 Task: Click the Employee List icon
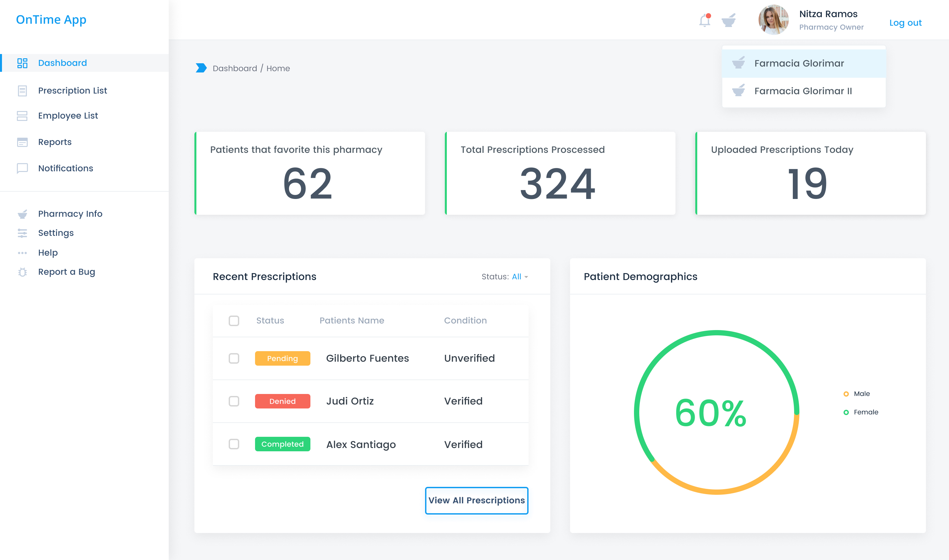click(x=22, y=116)
